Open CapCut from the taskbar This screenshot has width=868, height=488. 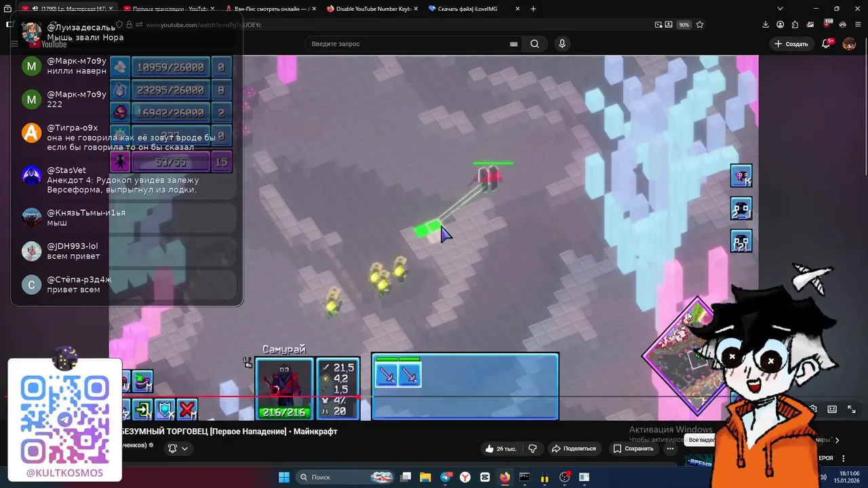[x=485, y=477]
